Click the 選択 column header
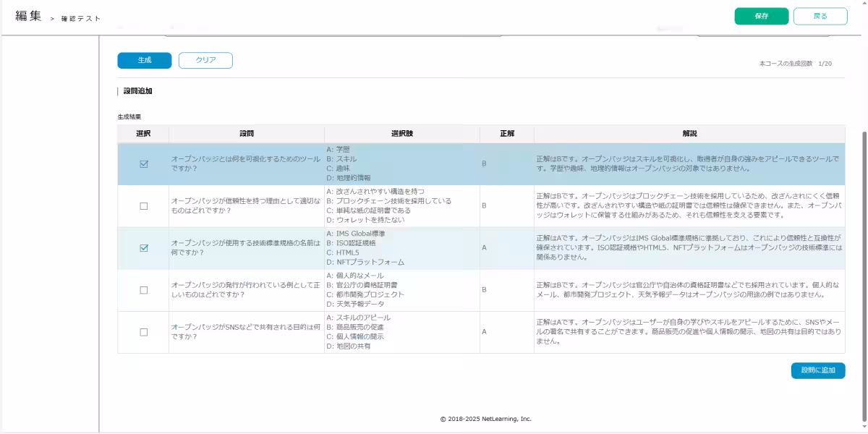This screenshot has width=868, height=434. 143,134
